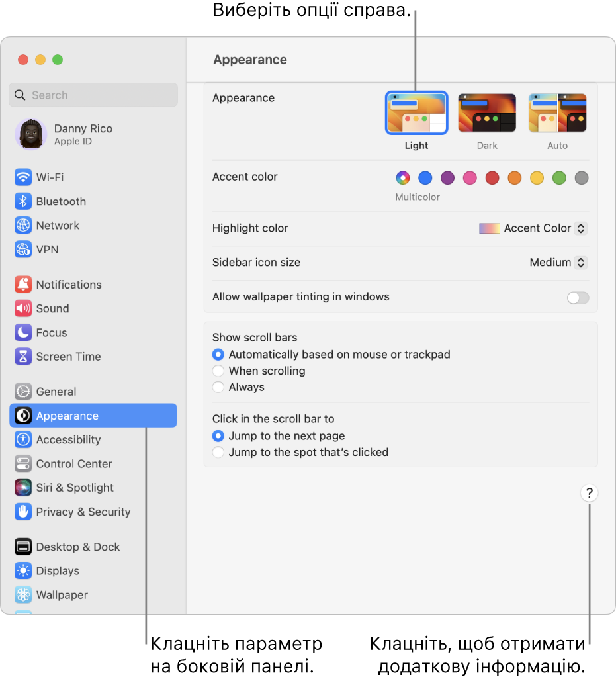Image resolution: width=616 pixels, height=681 pixels.
Task: Click the Danny Rico avatar picture
Action: pyautogui.click(x=31, y=134)
